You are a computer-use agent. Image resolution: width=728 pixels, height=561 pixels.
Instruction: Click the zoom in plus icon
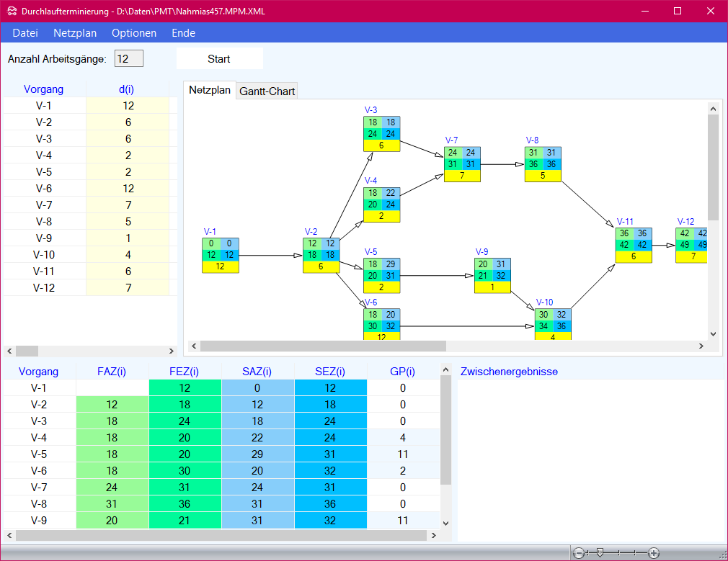click(x=654, y=553)
